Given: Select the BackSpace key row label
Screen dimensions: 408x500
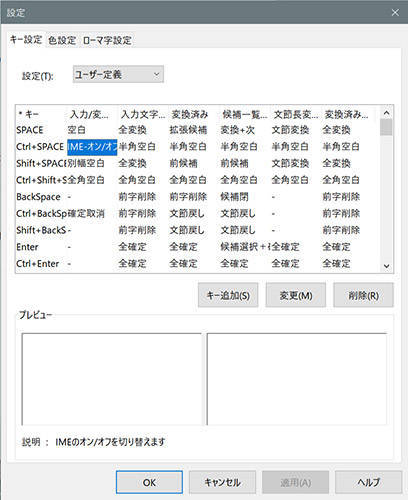Looking at the screenshot, I should (x=38, y=197).
